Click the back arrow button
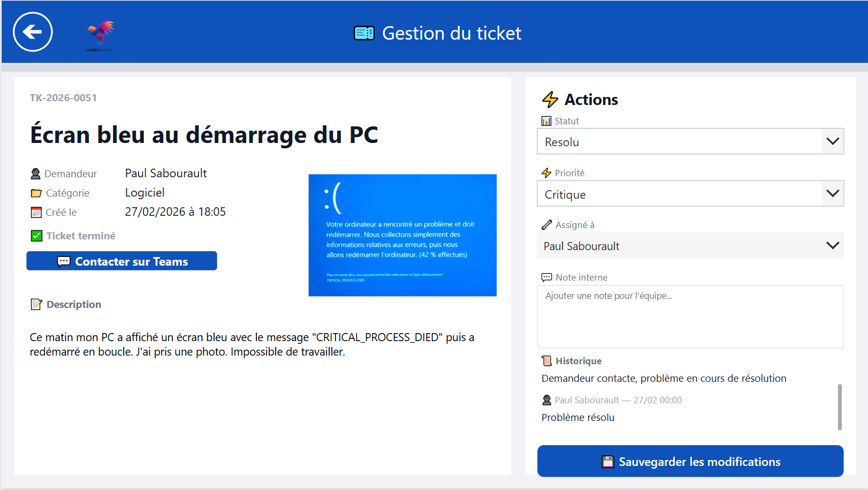Image resolution: width=868 pixels, height=490 pixels. click(33, 32)
